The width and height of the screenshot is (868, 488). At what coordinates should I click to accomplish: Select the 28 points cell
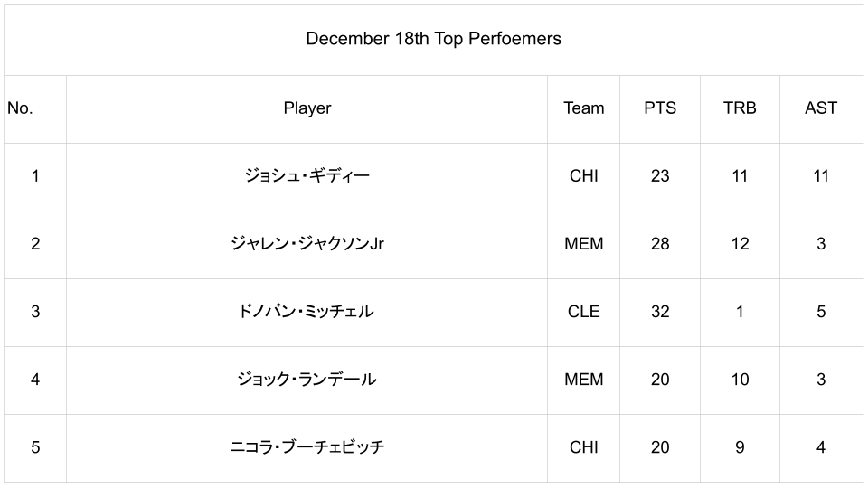coord(660,244)
